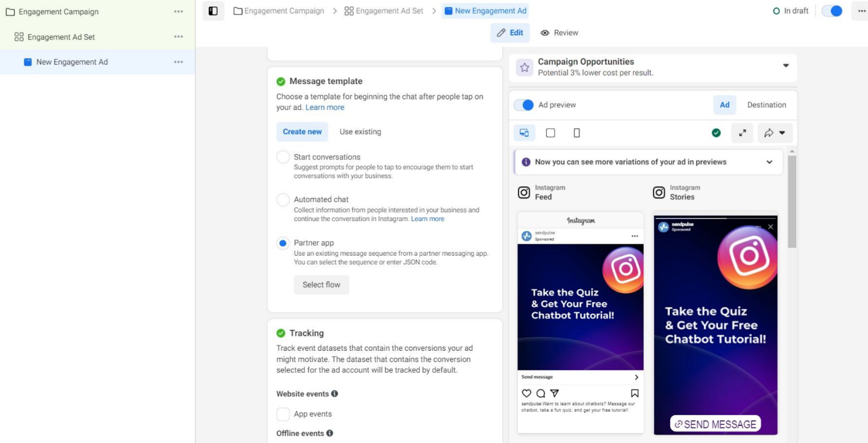Click the info icon in variations notice
Screen dimensions: 868x443
(x=526, y=162)
